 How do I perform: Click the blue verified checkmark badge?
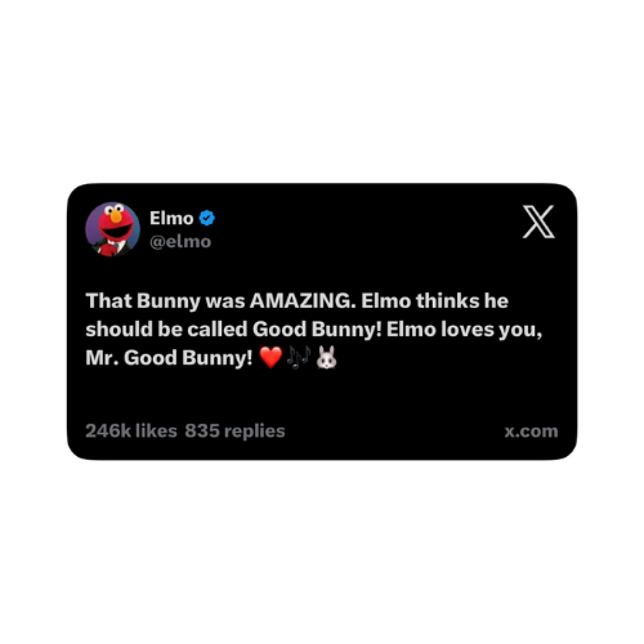pos(207,218)
